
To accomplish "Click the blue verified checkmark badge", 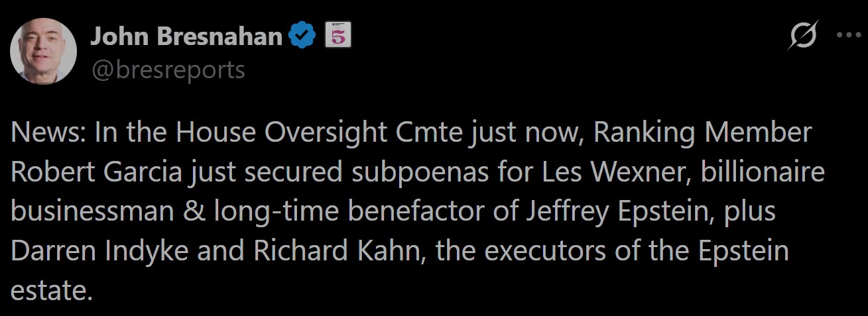I will pyautogui.click(x=303, y=36).
